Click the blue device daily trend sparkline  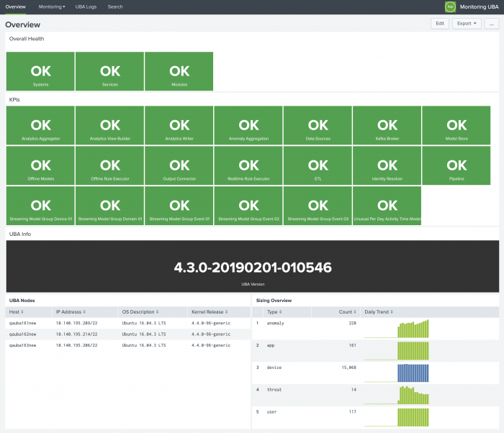[x=397, y=373]
